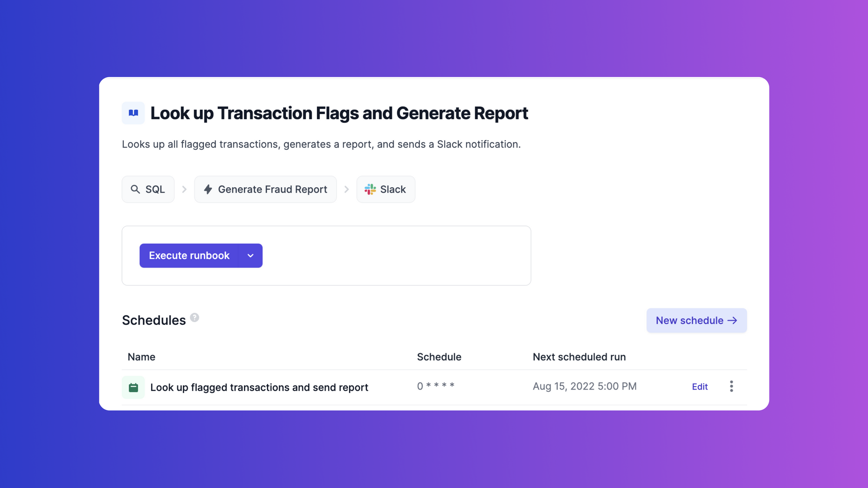Click the New schedule button
Image resolution: width=868 pixels, height=488 pixels.
(696, 321)
